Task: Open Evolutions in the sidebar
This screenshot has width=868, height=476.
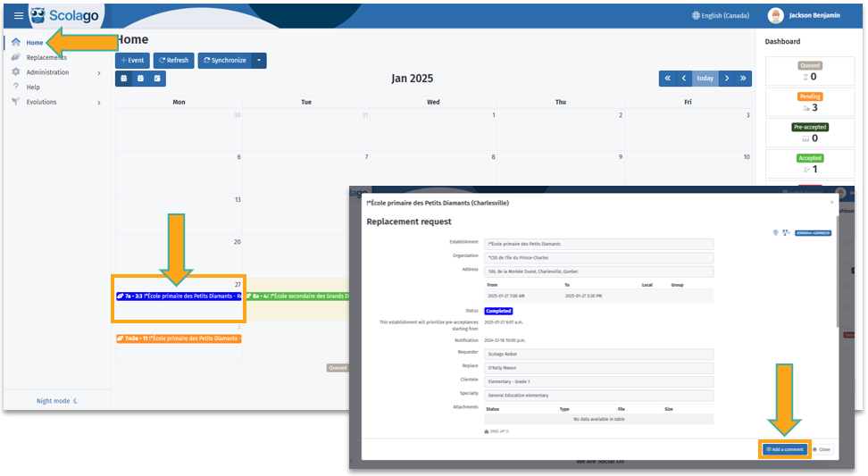Action: pos(41,103)
